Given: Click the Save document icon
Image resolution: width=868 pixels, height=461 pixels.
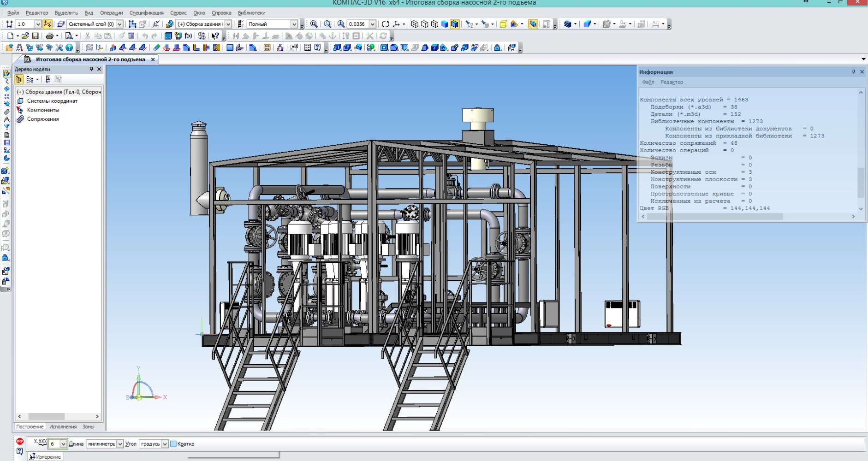Looking at the screenshot, I should pos(35,36).
